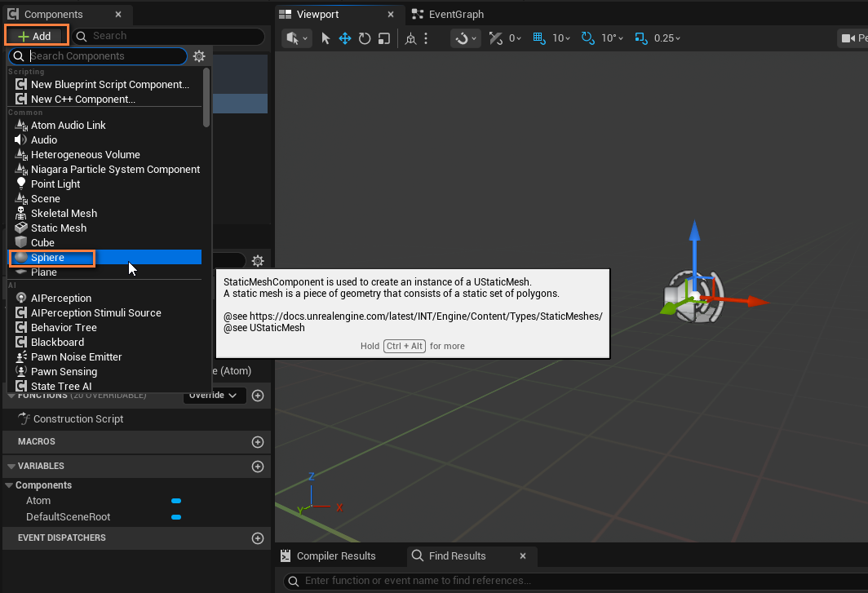Add a new function with plus icon

258,396
